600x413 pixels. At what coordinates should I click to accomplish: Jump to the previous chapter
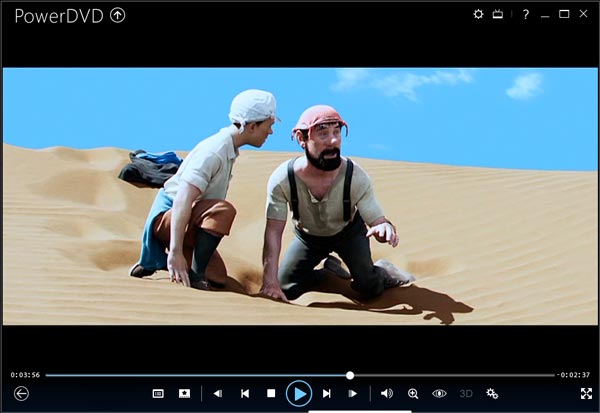point(245,393)
